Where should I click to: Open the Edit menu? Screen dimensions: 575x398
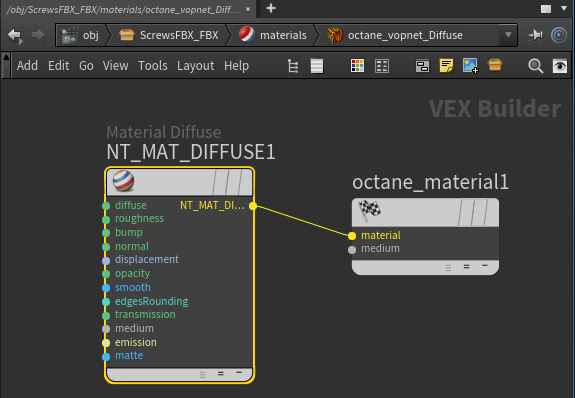tap(58, 66)
